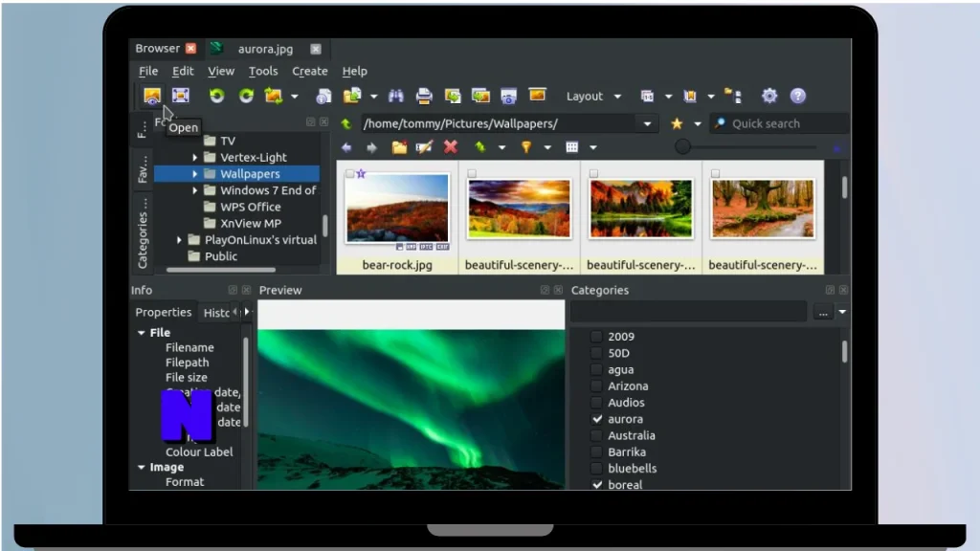
Task: Tick the checkbox on the bear-rock.jpg thumbnail
Action: pyautogui.click(x=350, y=174)
